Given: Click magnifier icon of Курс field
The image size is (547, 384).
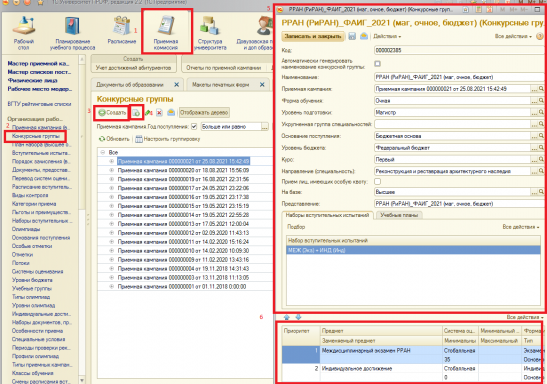Looking at the screenshot, I should click(x=541, y=159).
